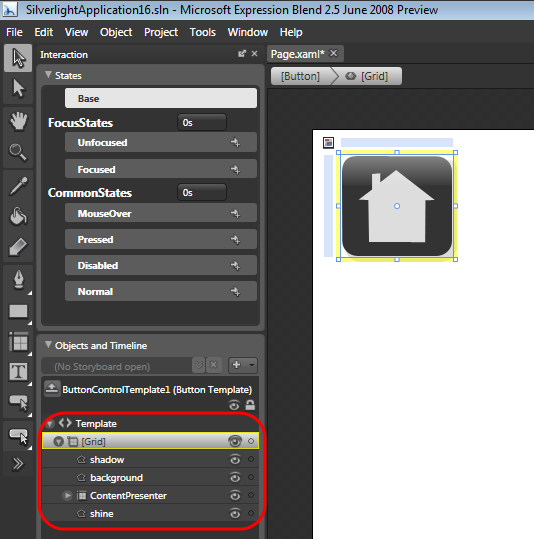This screenshot has width=534, height=539.
Task: Open the Tools menu
Action: pyautogui.click(x=203, y=32)
